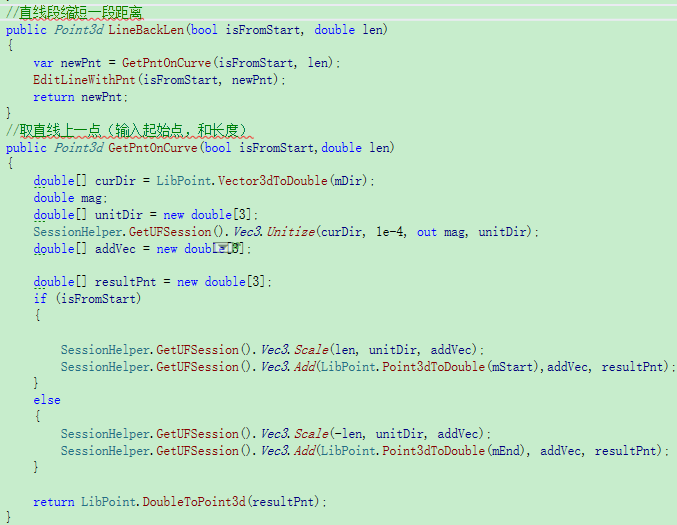This screenshot has height=525, width=677.
Task: Click the EditLineWithPnt method call
Action: [x=84, y=80]
